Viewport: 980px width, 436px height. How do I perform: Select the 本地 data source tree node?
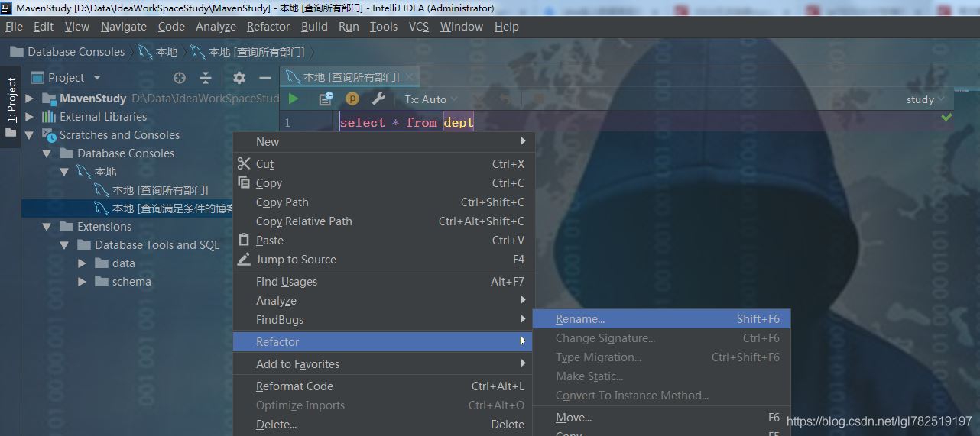click(105, 172)
